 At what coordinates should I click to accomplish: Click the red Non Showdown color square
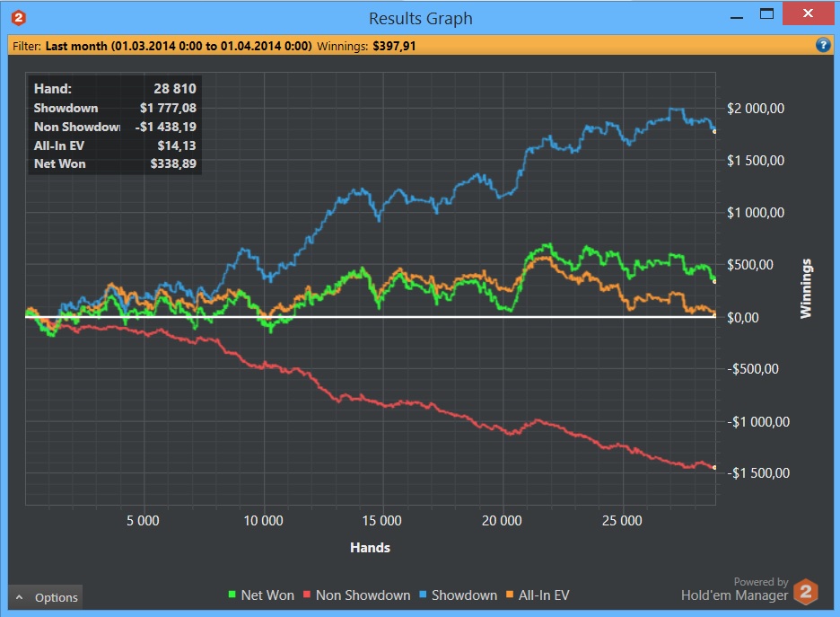(307, 594)
